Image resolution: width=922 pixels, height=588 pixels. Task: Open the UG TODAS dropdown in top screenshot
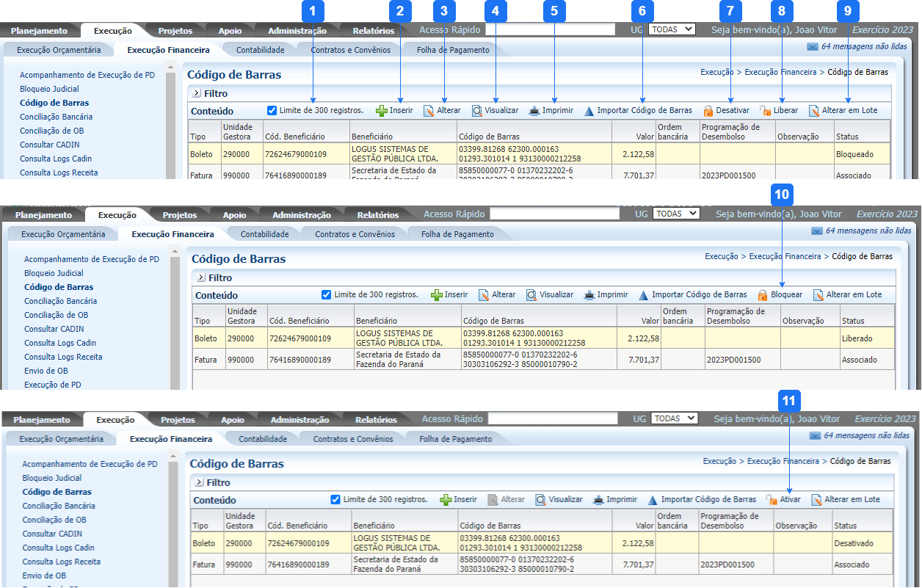coord(672,29)
